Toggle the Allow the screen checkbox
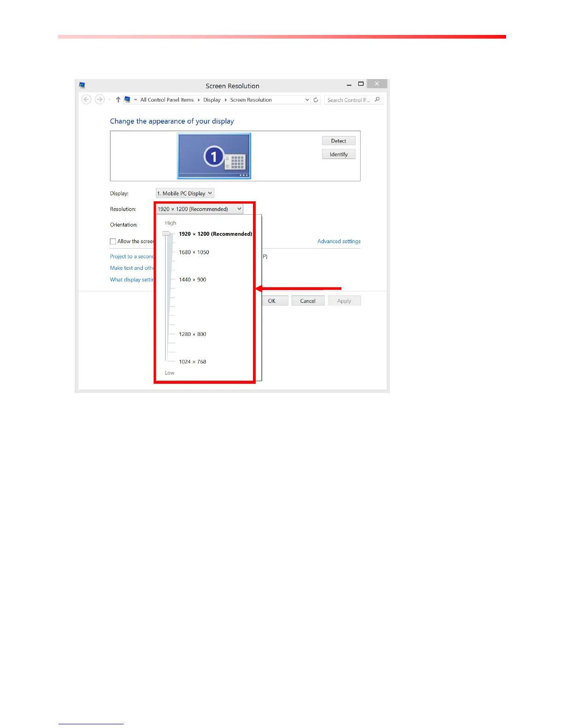The height and width of the screenshot is (728, 563). pyautogui.click(x=113, y=241)
